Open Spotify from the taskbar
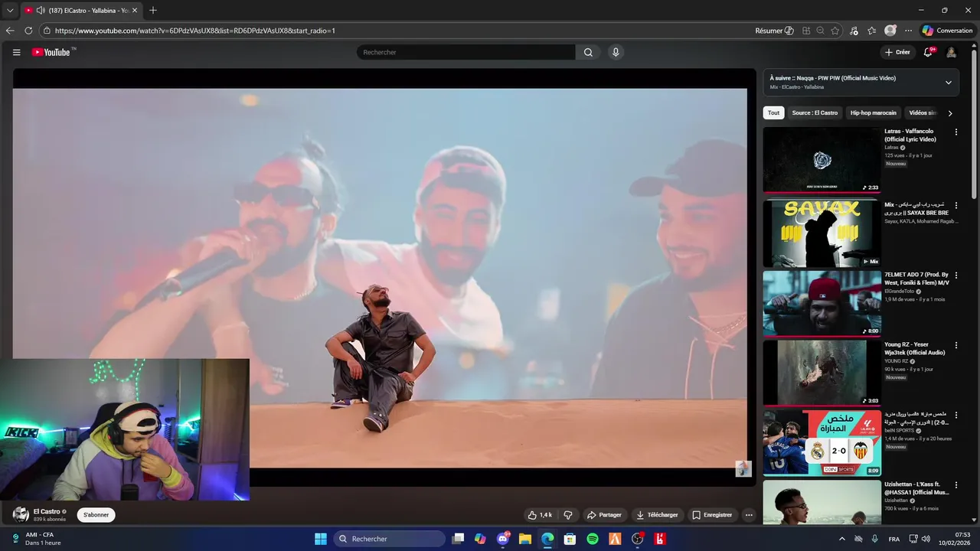This screenshot has width=980, height=551. pyautogui.click(x=593, y=539)
